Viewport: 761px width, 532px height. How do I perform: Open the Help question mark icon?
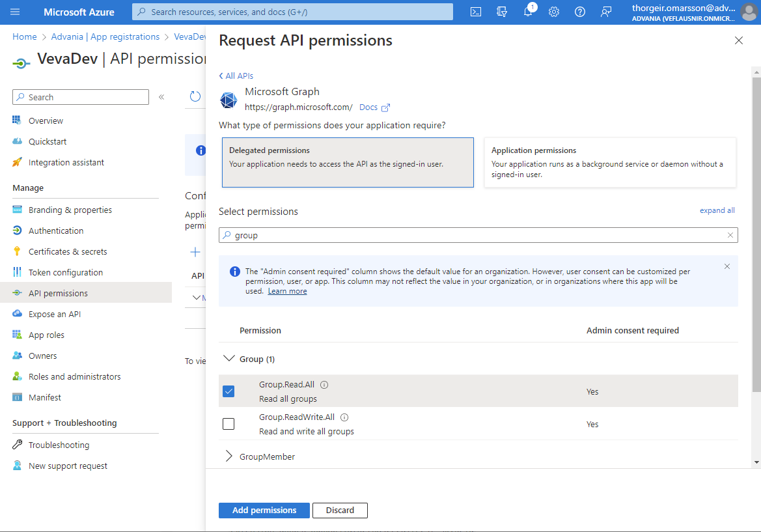(x=580, y=12)
